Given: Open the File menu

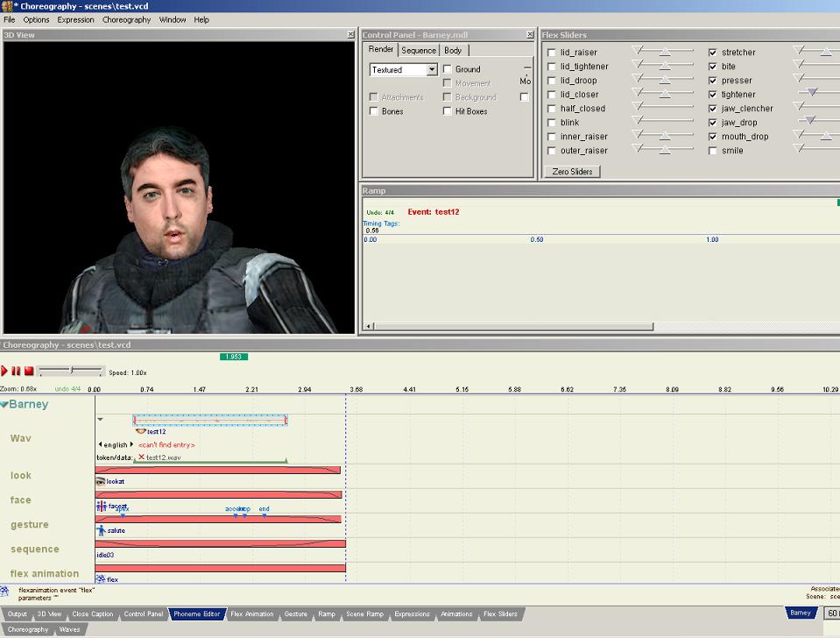Looking at the screenshot, I should coord(9,20).
